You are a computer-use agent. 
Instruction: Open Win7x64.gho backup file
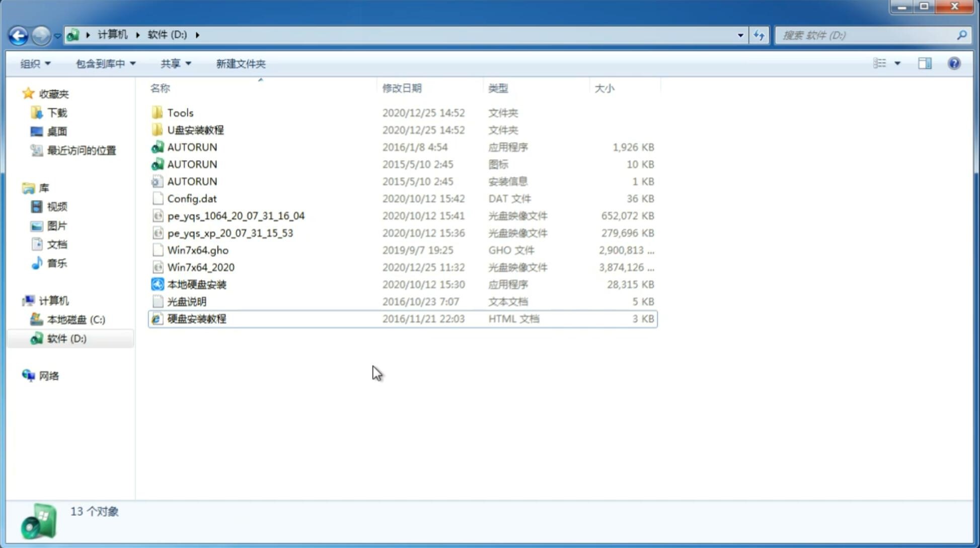click(197, 250)
